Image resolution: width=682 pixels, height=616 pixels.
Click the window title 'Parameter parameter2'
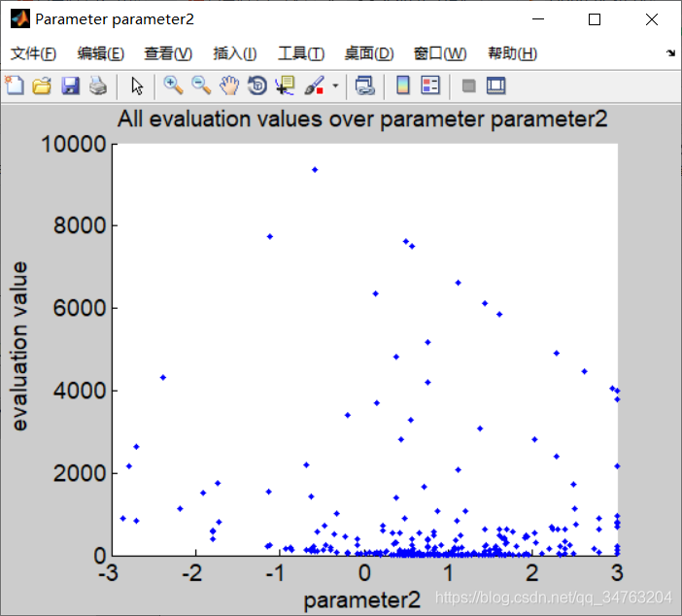click(115, 19)
